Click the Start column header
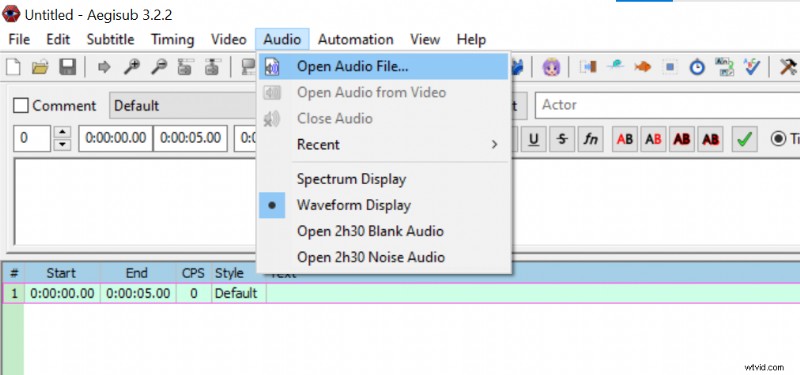Screen dimensions: 800x375 62,273
